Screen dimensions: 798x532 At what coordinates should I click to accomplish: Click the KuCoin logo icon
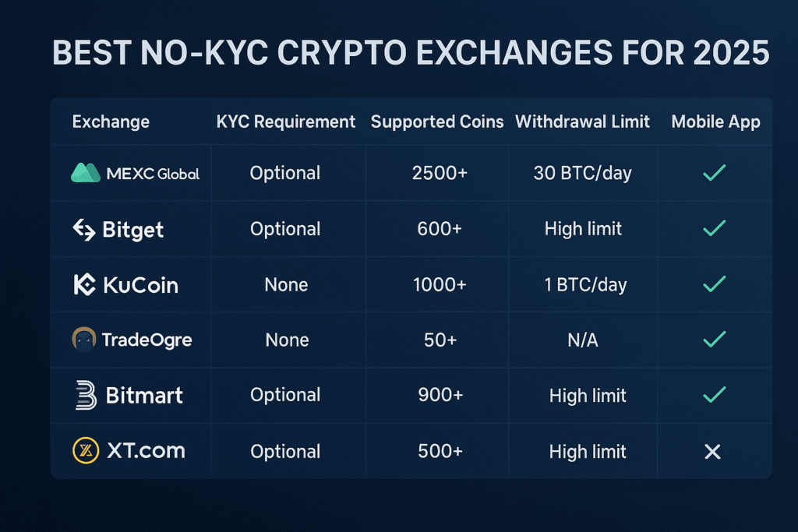pyautogui.click(x=84, y=285)
